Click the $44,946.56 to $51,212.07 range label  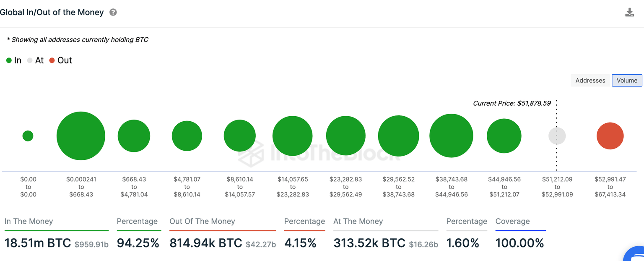coord(504,187)
